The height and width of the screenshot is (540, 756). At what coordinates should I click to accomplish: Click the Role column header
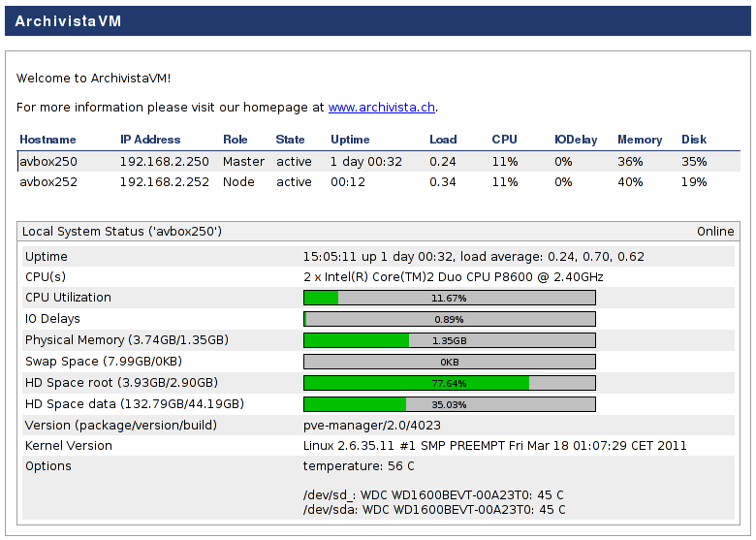click(x=236, y=140)
